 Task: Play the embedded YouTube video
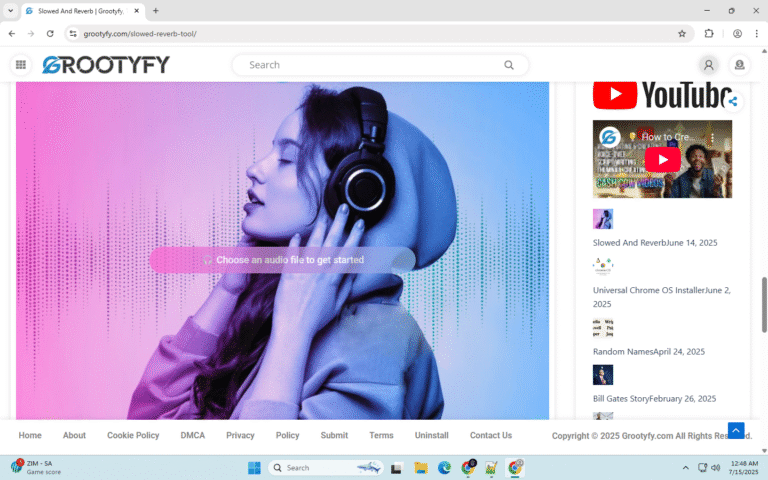pos(662,159)
